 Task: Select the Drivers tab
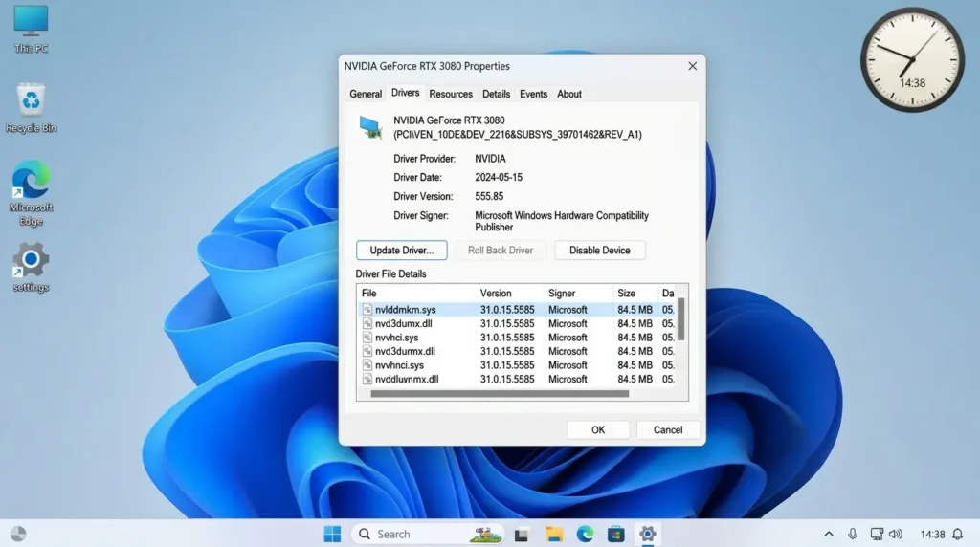pyautogui.click(x=405, y=93)
